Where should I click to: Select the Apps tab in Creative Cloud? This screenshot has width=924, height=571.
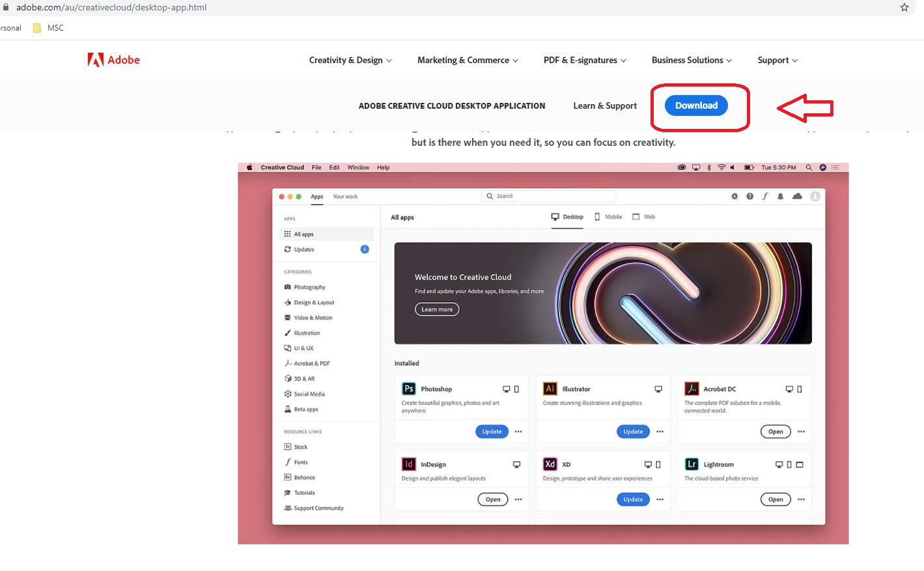[317, 197]
